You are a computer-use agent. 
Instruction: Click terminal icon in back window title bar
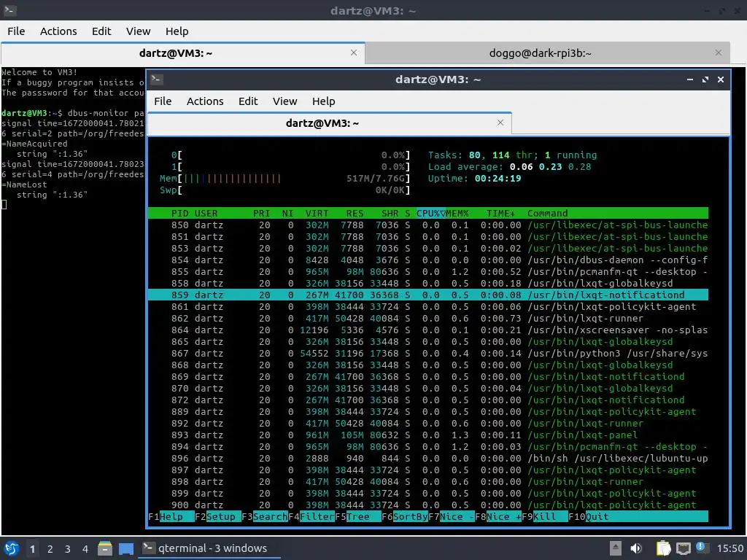[x=10, y=10]
